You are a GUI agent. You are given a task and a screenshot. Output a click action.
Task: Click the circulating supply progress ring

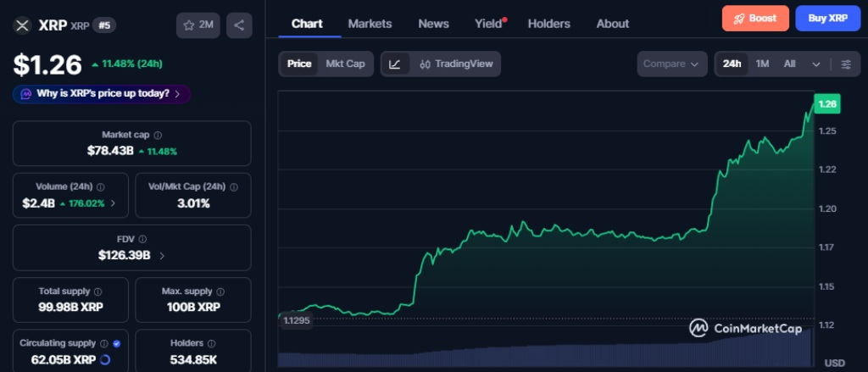pos(106,360)
